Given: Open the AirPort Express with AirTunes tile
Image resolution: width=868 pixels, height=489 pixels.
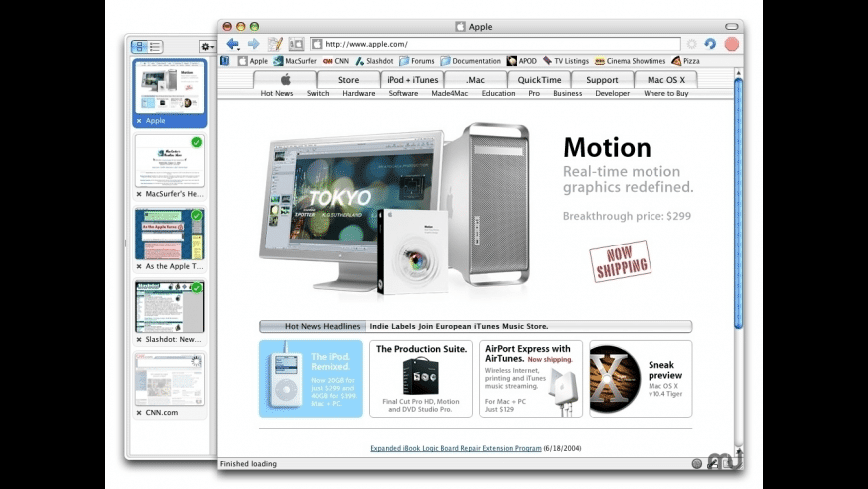Looking at the screenshot, I should click(x=531, y=379).
